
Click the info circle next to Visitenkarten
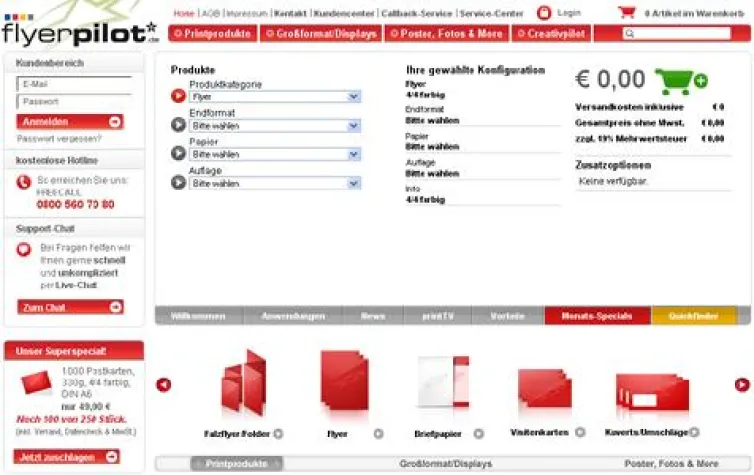(580, 432)
